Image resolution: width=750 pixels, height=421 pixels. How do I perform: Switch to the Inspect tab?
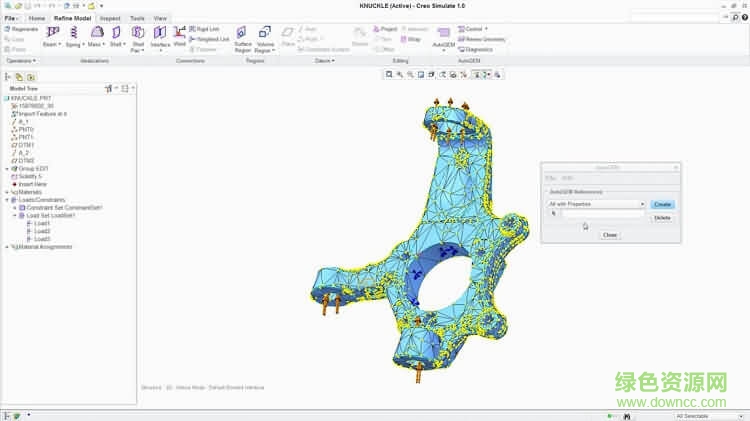coord(109,18)
